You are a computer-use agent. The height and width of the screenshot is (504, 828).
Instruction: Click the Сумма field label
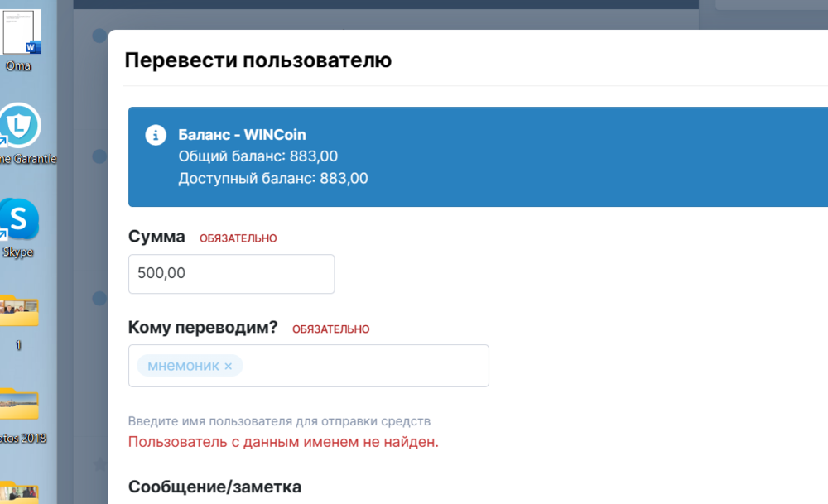tap(156, 237)
